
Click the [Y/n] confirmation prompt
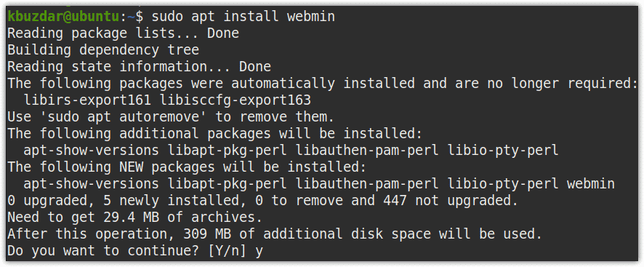pos(227,251)
